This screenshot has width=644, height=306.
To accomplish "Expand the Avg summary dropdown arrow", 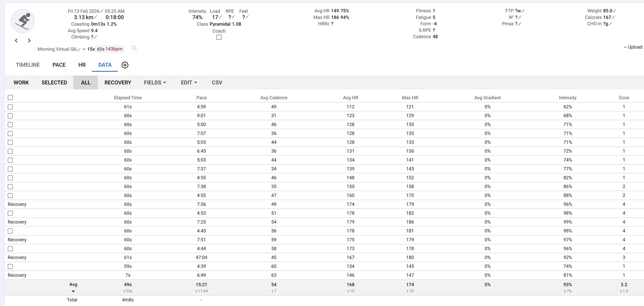I will (x=73, y=291).
